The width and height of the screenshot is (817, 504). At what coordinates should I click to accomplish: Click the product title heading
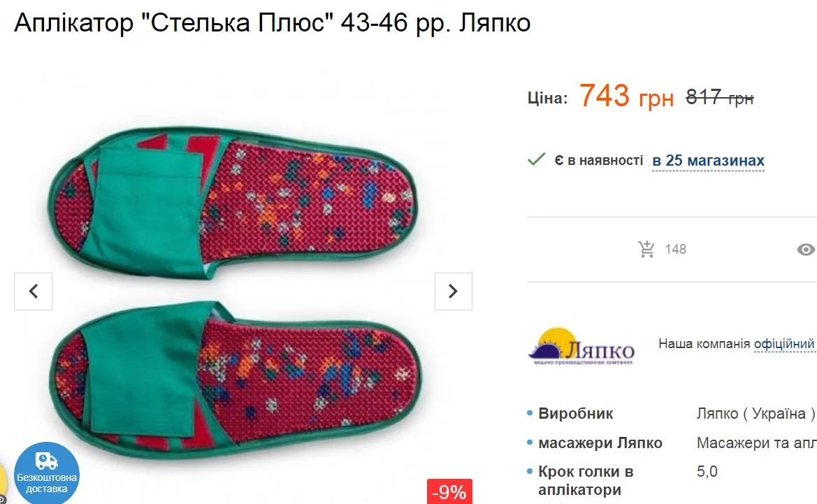click(273, 23)
